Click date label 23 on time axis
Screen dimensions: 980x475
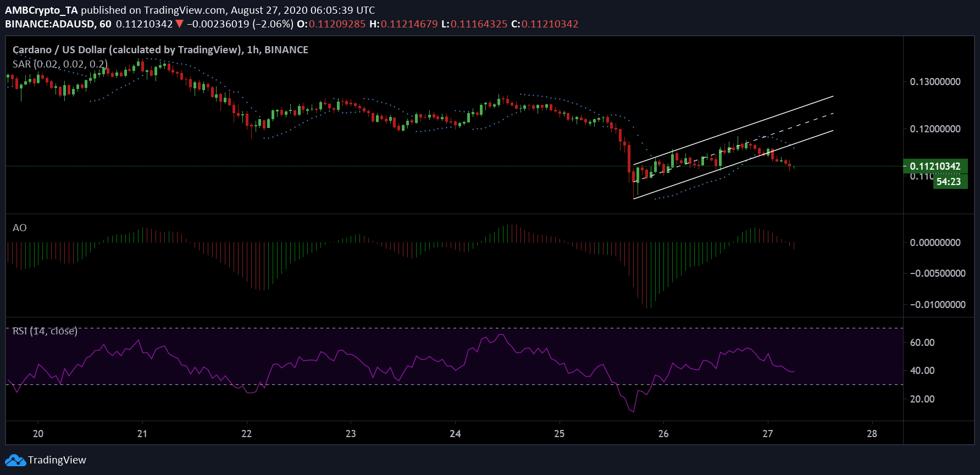coord(351,434)
